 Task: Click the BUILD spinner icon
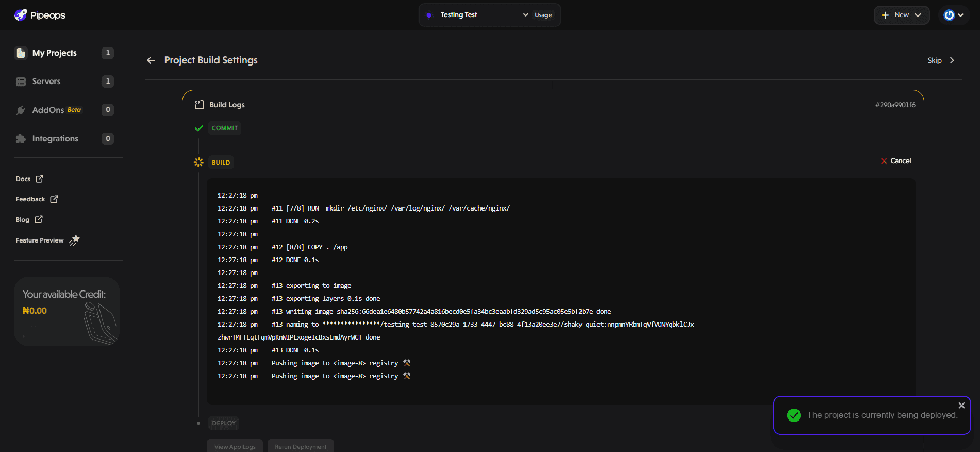(198, 162)
